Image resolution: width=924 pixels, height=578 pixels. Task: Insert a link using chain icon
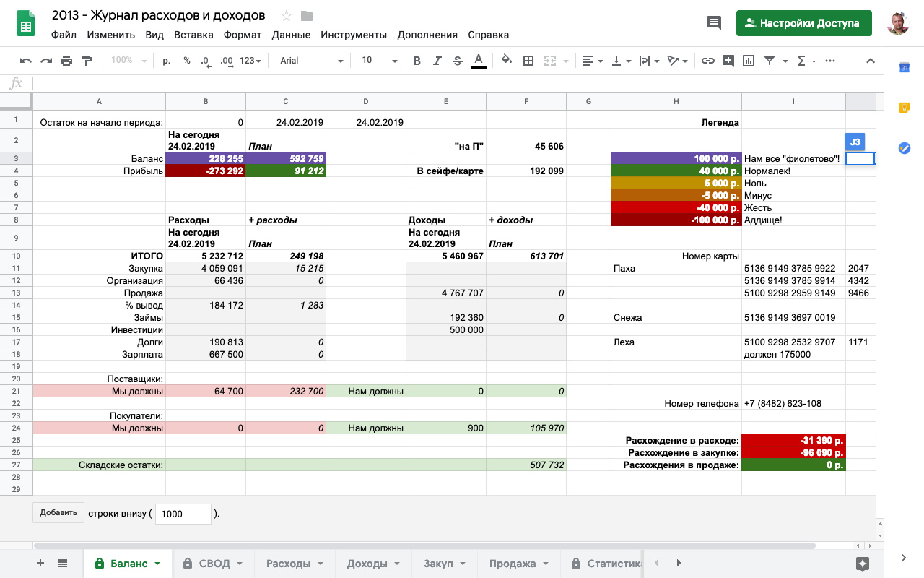tap(708, 61)
